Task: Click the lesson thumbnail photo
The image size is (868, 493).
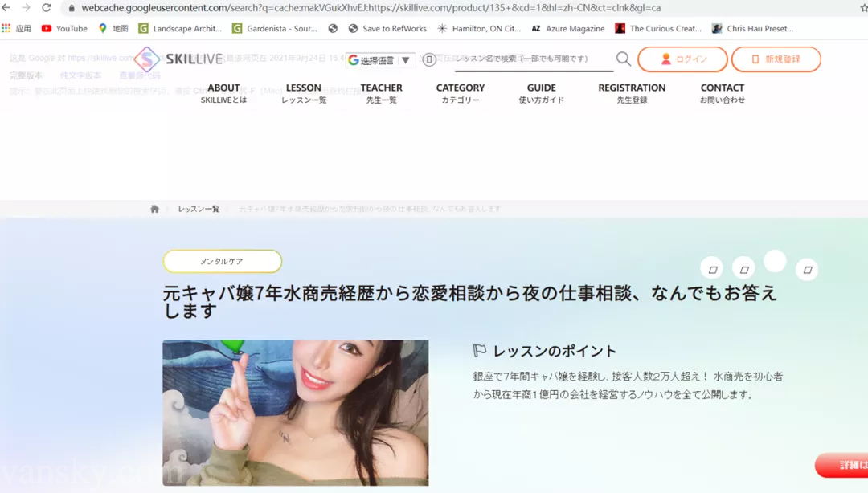Action: point(295,412)
